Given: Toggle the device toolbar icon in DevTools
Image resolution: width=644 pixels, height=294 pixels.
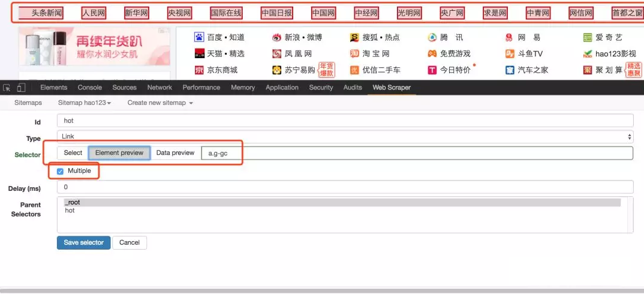Looking at the screenshot, I should click(x=22, y=88).
